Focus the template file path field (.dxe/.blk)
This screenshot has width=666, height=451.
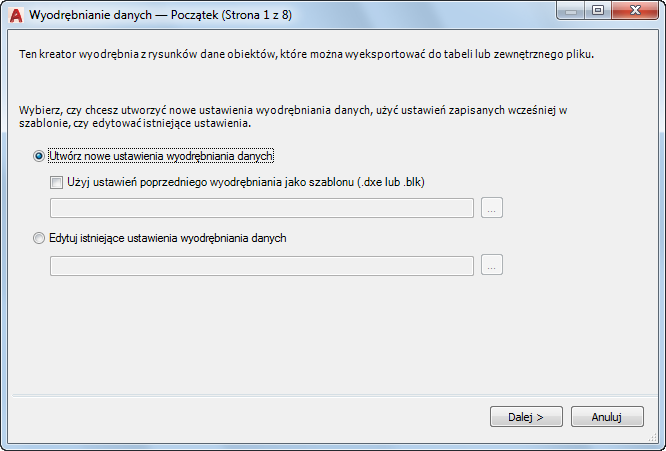tap(262, 208)
